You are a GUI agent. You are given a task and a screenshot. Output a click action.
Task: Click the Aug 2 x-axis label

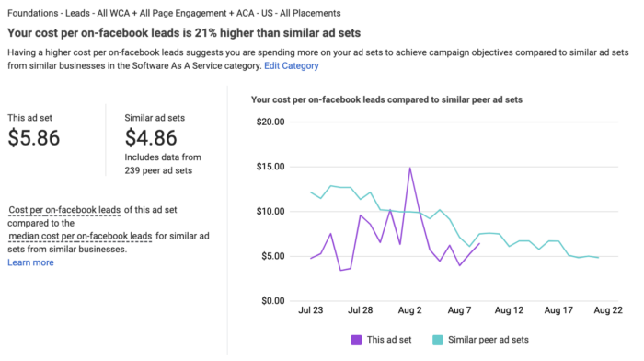point(409,310)
